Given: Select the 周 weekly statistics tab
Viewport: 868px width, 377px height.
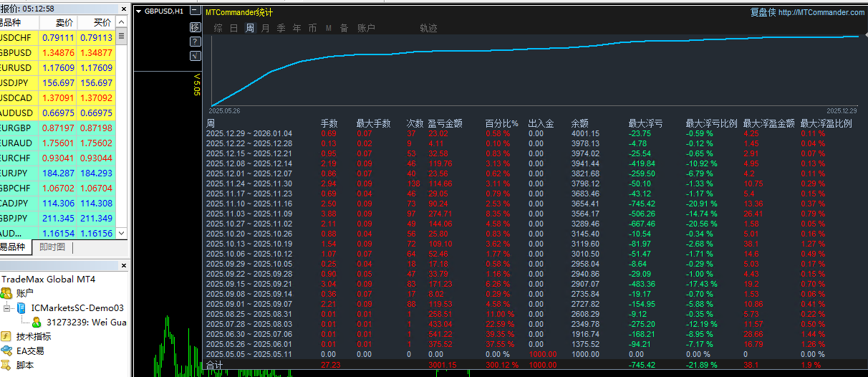Looking at the screenshot, I should 249,28.
